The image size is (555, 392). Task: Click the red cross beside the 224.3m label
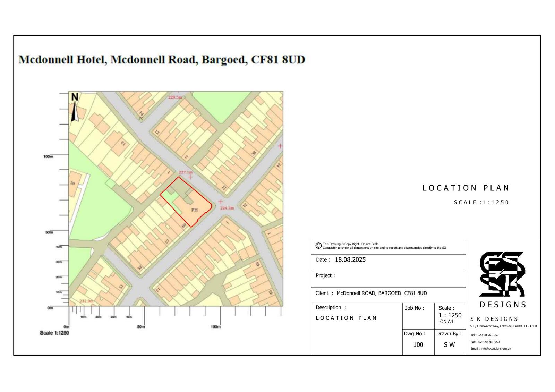(221, 202)
